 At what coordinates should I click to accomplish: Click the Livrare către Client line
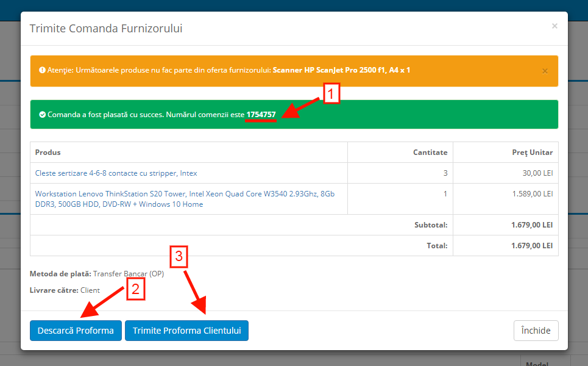coord(65,290)
